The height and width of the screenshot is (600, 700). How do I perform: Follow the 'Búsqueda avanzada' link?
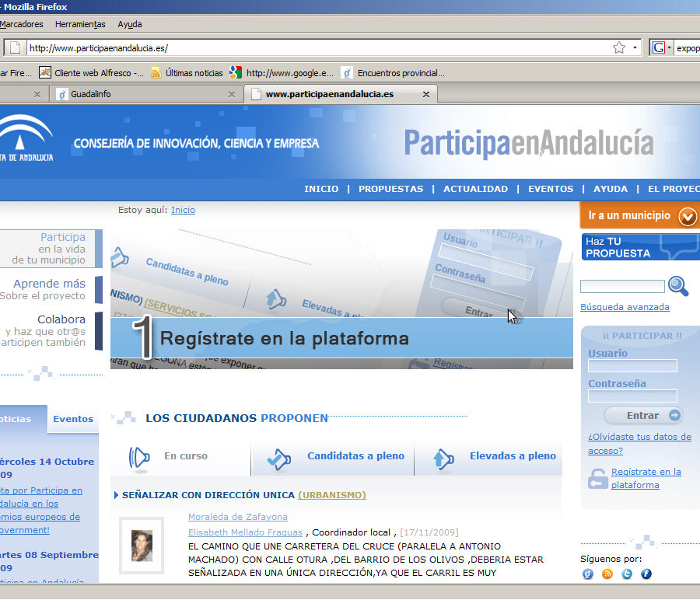(x=625, y=307)
